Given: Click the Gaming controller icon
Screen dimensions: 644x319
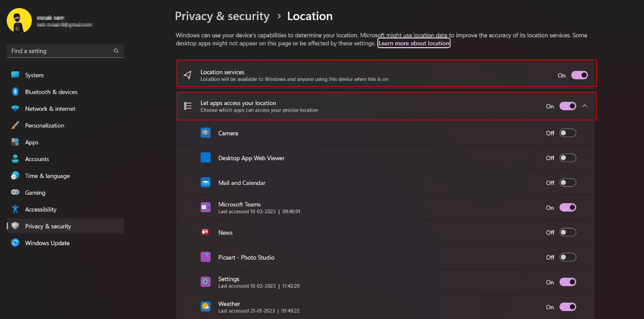Looking at the screenshot, I should pos(15,192).
